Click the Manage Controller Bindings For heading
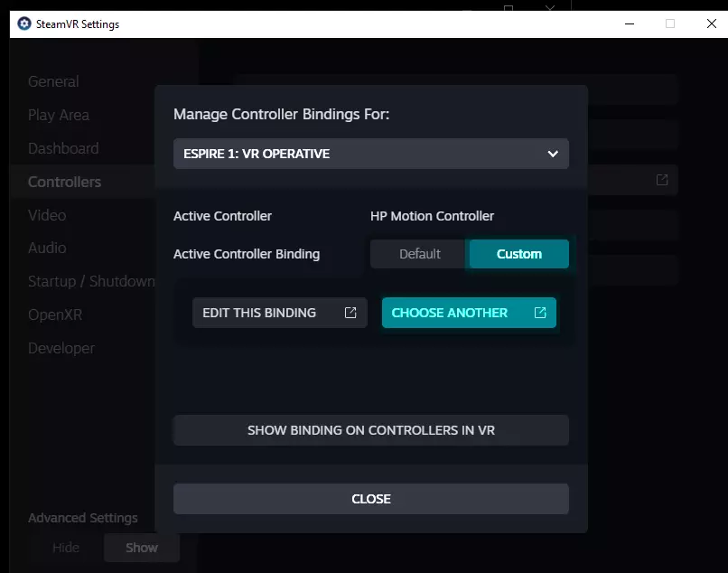 pyautogui.click(x=282, y=114)
